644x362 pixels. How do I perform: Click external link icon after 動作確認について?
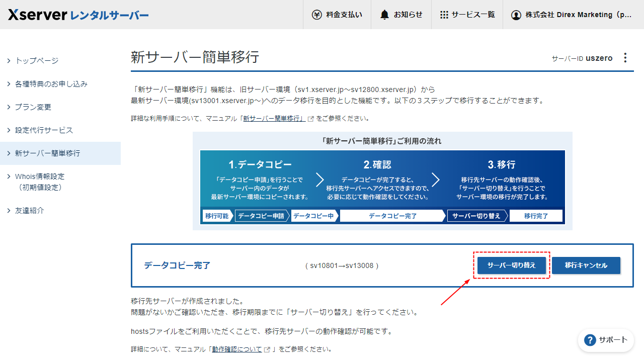coord(267,349)
